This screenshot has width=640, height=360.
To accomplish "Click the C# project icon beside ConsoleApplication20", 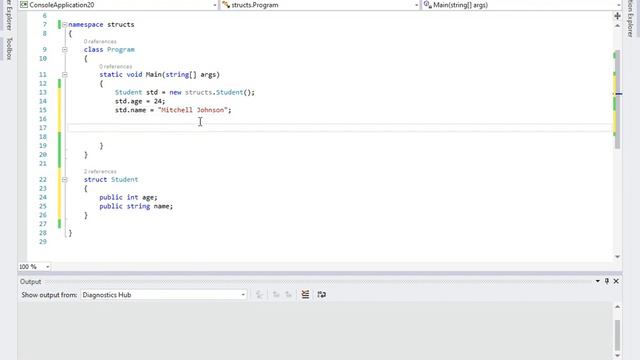I will pyautogui.click(x=24, y=5).
